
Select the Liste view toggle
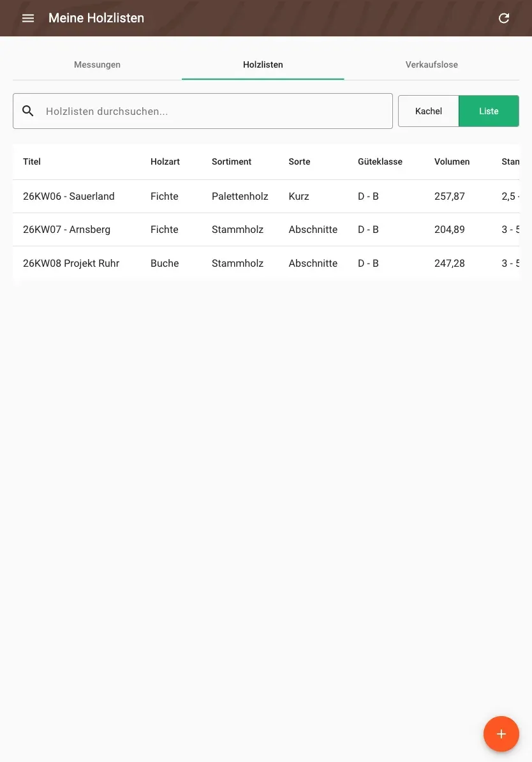[489, 111]
